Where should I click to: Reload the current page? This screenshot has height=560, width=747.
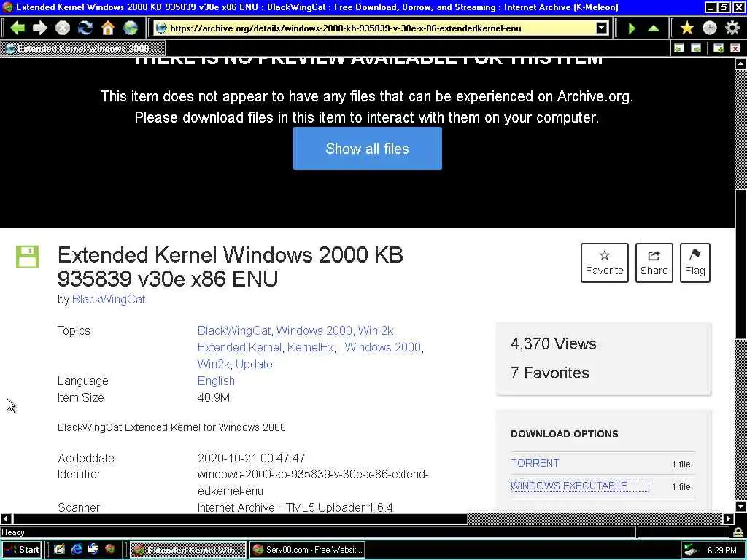pyautogui.click(x=85, y=28)
